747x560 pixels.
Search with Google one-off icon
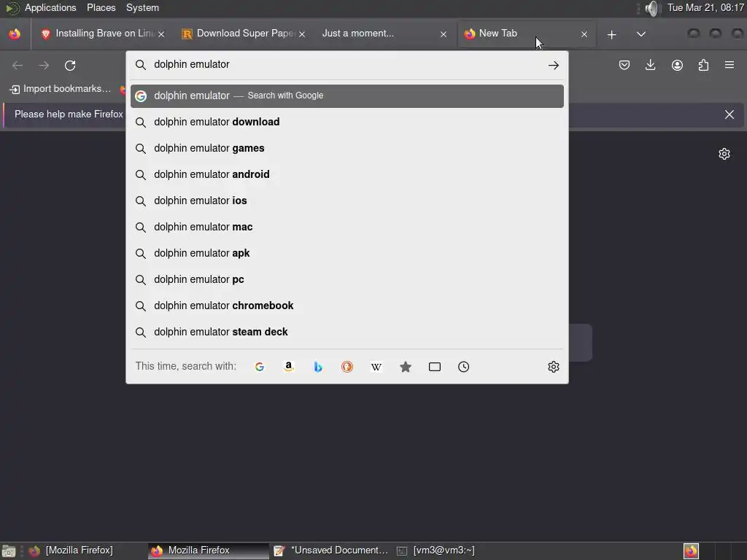[x=260, y=367]
